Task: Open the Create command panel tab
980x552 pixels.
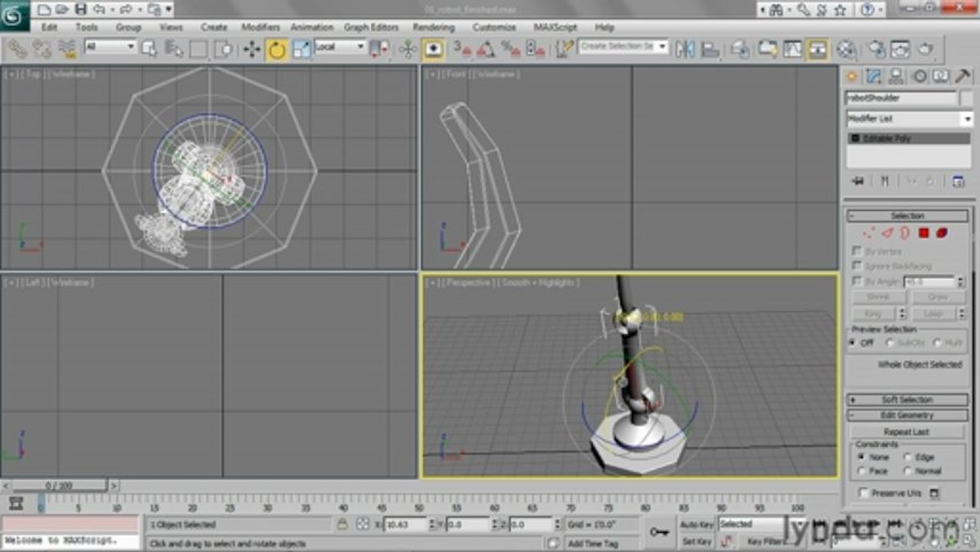Action: (x=851, y=76)
